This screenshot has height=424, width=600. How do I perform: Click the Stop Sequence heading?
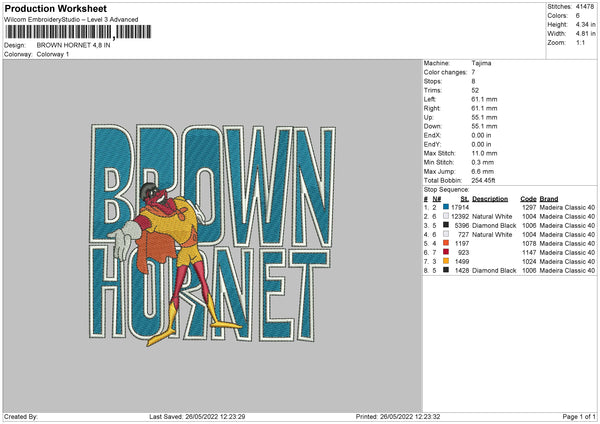tap(446, 190)
